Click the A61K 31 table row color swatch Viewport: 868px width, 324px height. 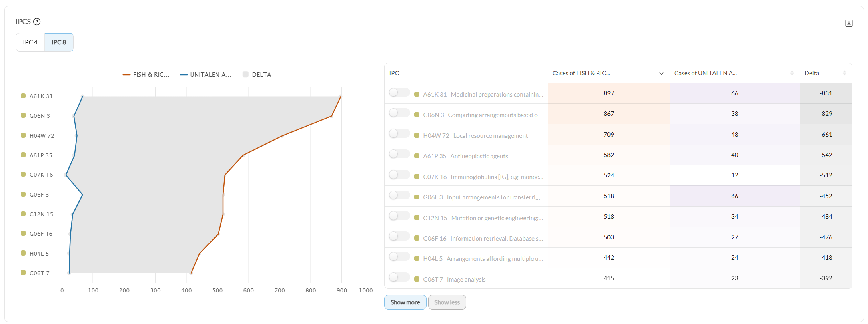[x=417, y=95]
